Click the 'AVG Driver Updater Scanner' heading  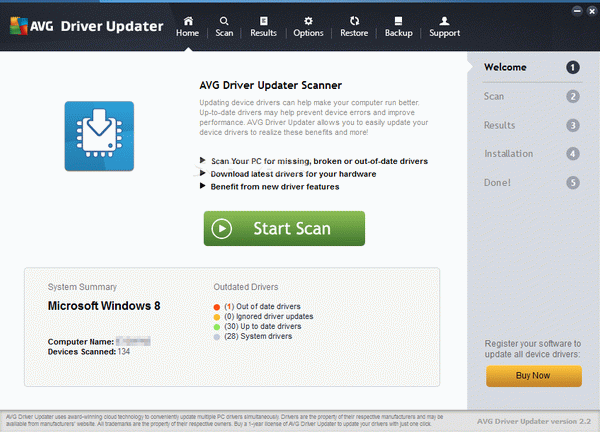point(271,85)
